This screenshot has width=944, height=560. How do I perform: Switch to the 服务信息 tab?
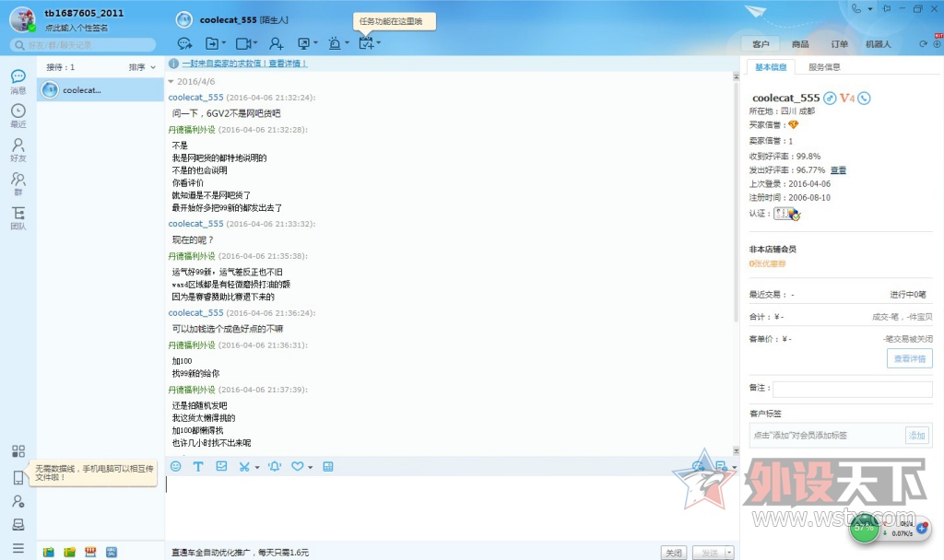824,67
